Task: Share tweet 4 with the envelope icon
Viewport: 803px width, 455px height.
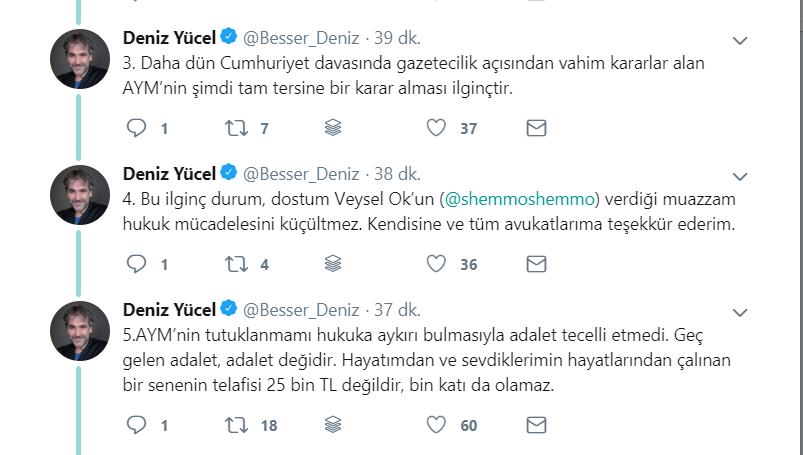Action: click(536, 264)
